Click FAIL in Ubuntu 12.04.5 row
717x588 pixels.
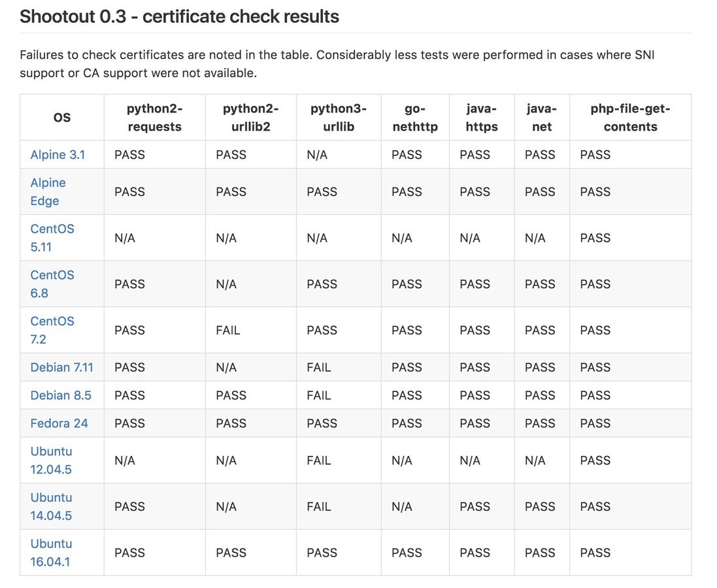point(319,461)
